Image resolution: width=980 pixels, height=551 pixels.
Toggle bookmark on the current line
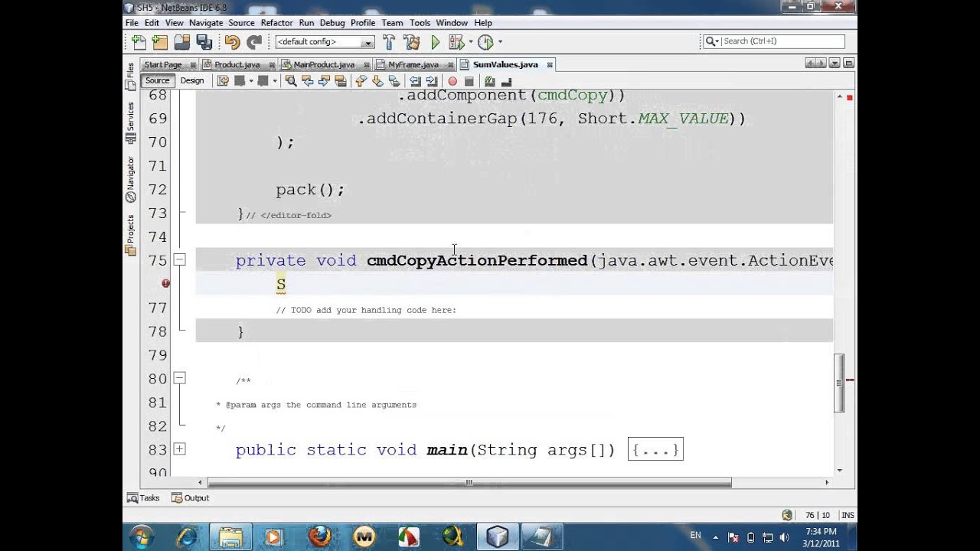tap(394, 81)
